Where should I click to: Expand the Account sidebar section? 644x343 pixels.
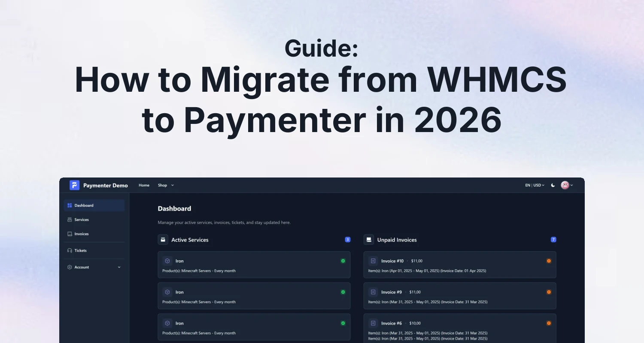(x=94, y=267)
